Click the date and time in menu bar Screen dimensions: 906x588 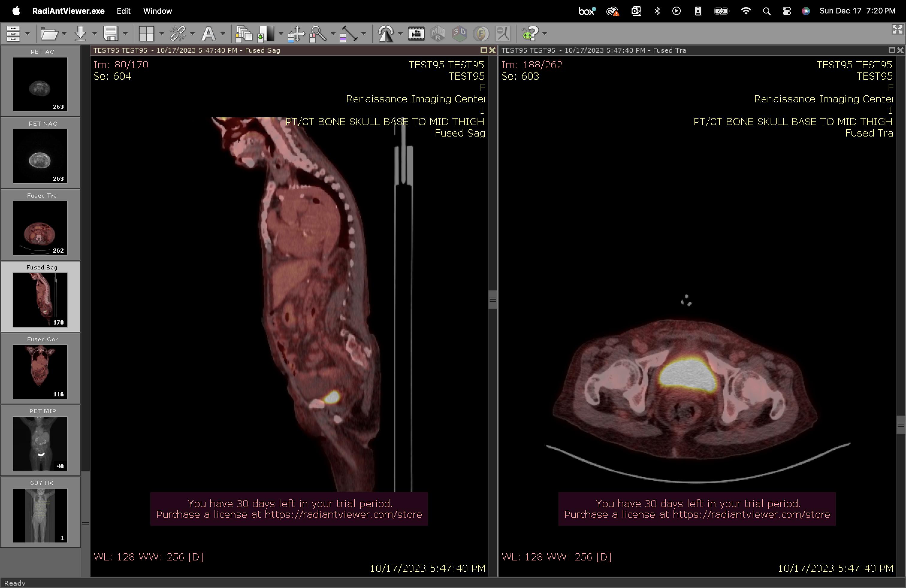(857, 11)
